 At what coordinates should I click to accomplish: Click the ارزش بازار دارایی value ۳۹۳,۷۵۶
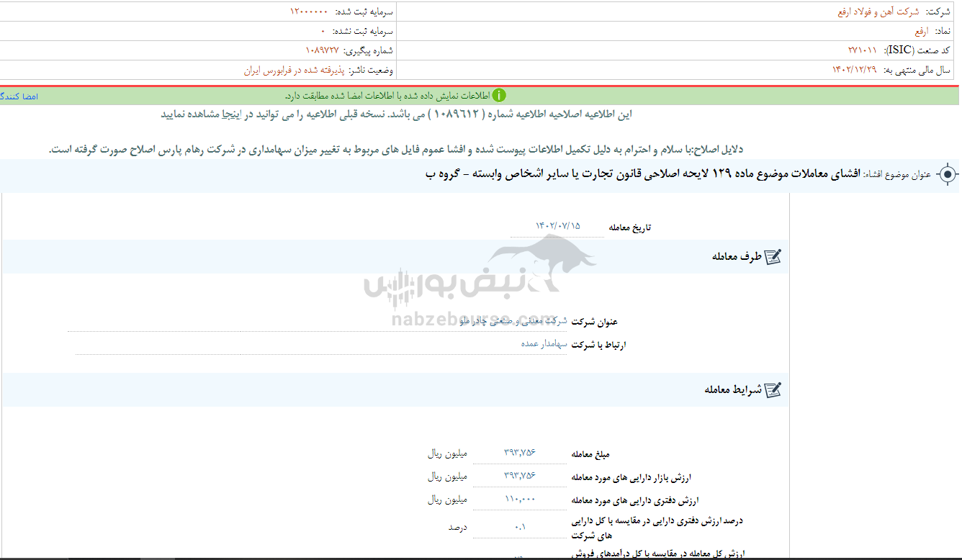point(520,477)
